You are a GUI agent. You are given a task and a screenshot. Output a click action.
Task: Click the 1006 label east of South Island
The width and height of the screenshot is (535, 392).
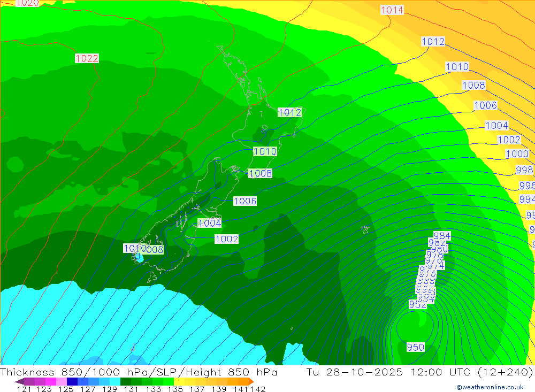click(245, 201)
